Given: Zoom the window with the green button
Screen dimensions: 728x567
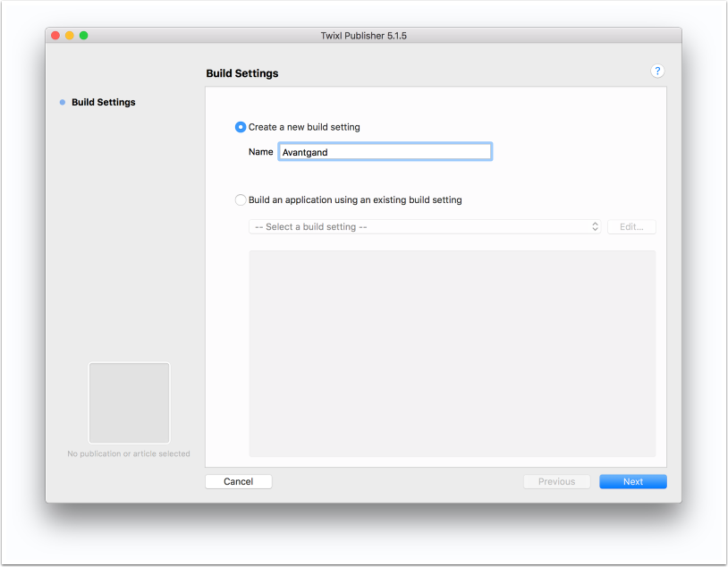Looking at the screenshot, I should click(83, 36).
